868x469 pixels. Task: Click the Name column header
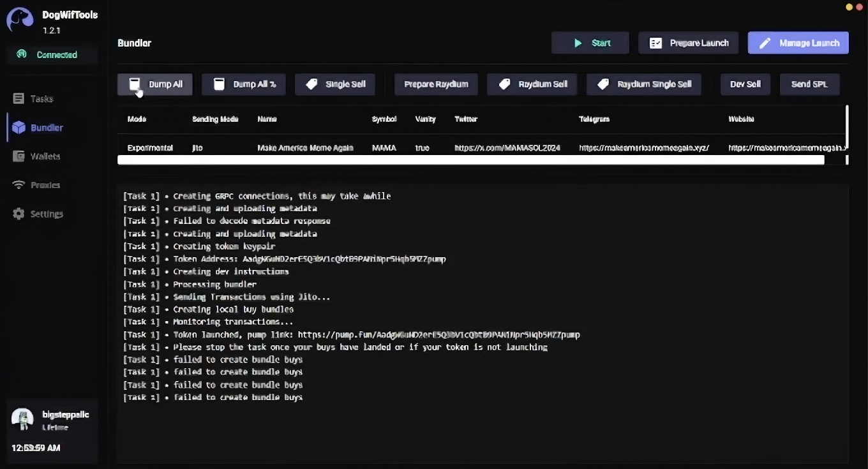(x=267, y=119)
